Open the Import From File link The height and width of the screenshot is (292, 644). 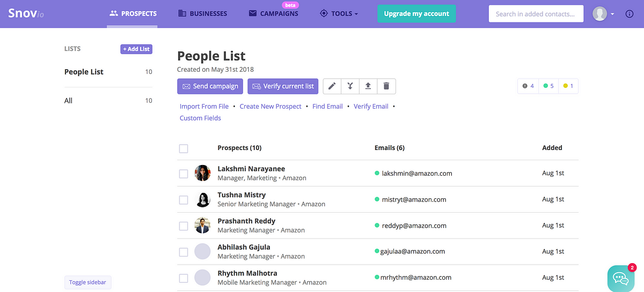(x=204, y=107)
